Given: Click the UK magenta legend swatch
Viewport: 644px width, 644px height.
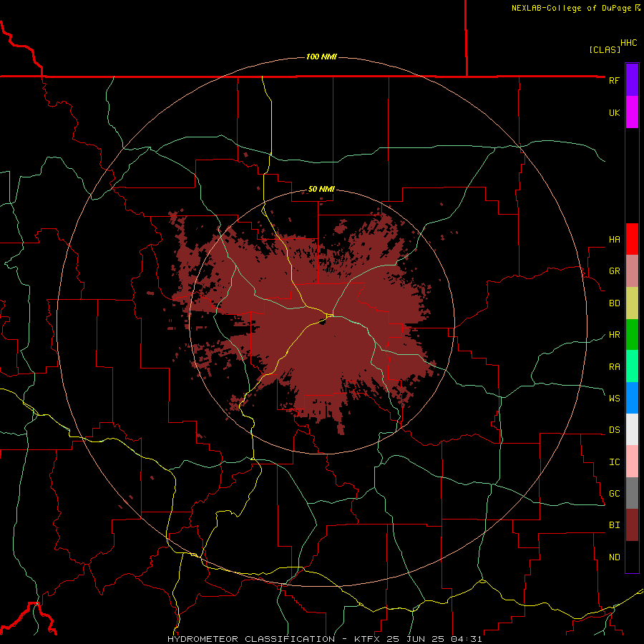Looking at the screenshot, I should click(632, 112).
